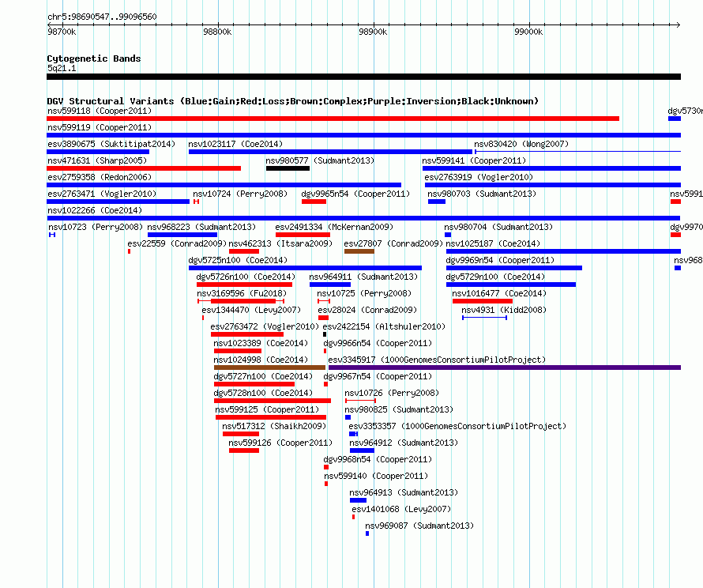
Task: Select the dgv9967n54 (Cooper2011) label
Action: tap(378, 376)
